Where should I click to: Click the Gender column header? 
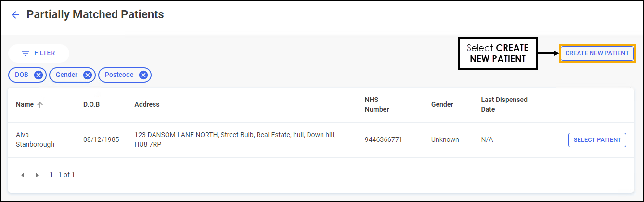(x=442, y=105)
